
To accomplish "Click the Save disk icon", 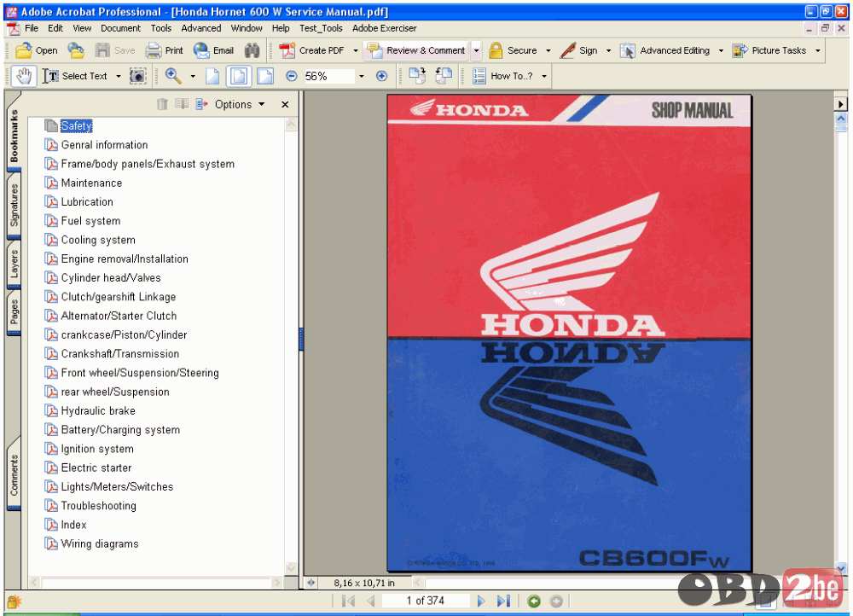I will point(102,50).
